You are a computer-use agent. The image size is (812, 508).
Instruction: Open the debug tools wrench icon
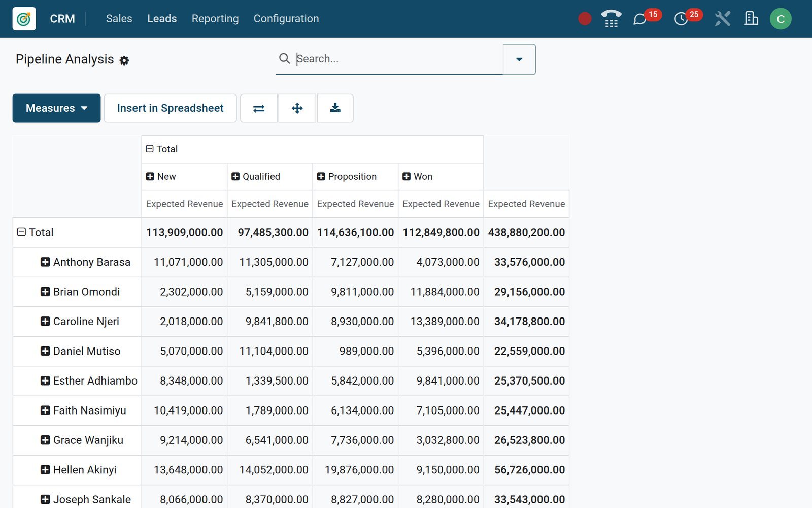722,19
